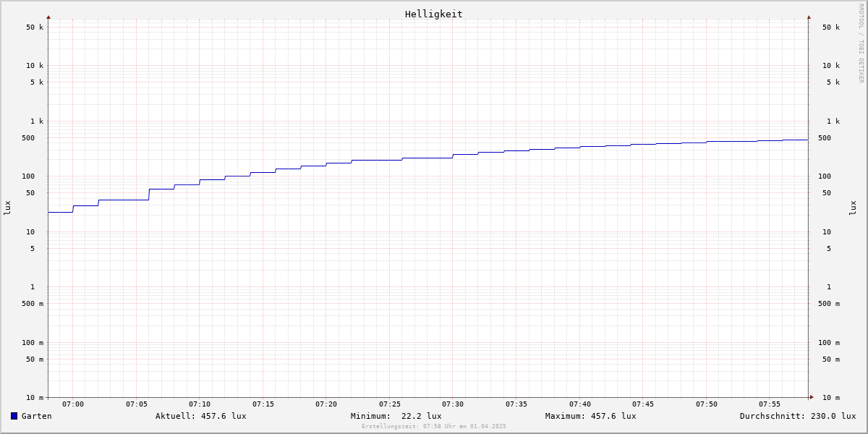868x434 pixels.
Task: Click the 07:10 time axis label
Action: point(200,404)
